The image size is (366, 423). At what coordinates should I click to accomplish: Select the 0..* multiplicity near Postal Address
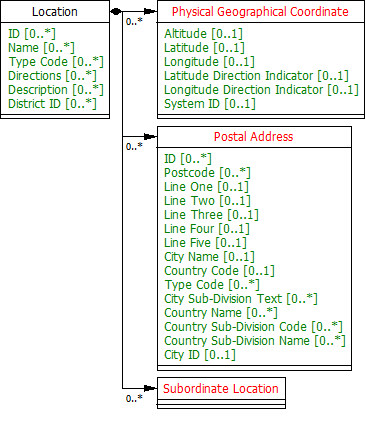[x=134, y=146]
